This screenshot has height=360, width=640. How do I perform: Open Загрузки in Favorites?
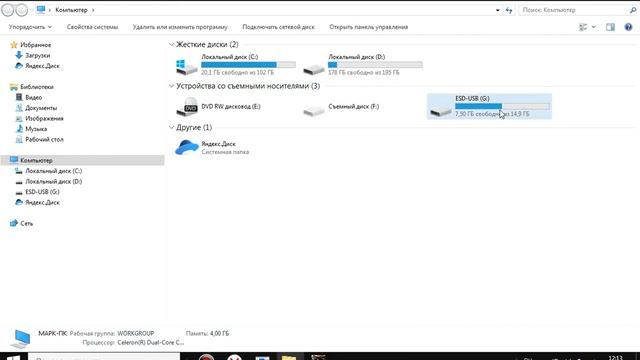pos(37,55)
